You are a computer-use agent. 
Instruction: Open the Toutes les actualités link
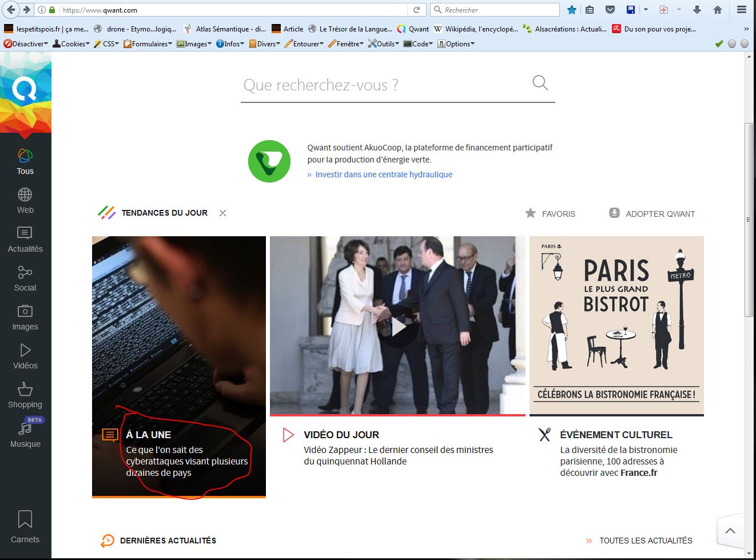pos(645,541)
